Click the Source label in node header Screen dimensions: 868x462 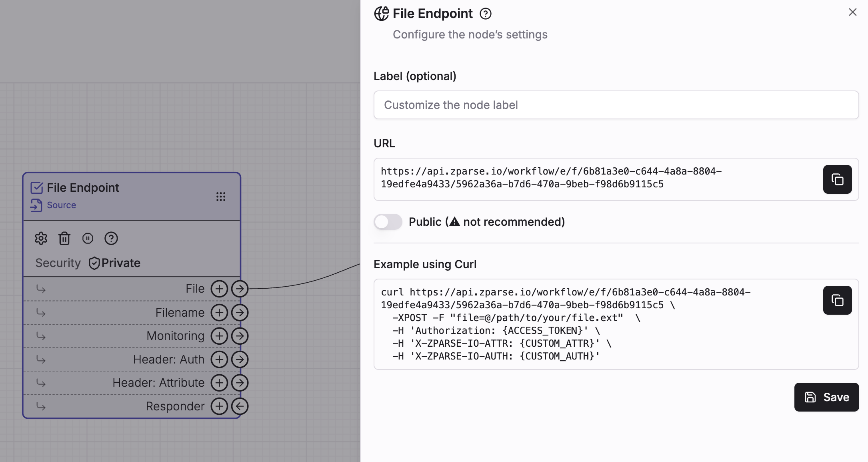tap(61, 205)
